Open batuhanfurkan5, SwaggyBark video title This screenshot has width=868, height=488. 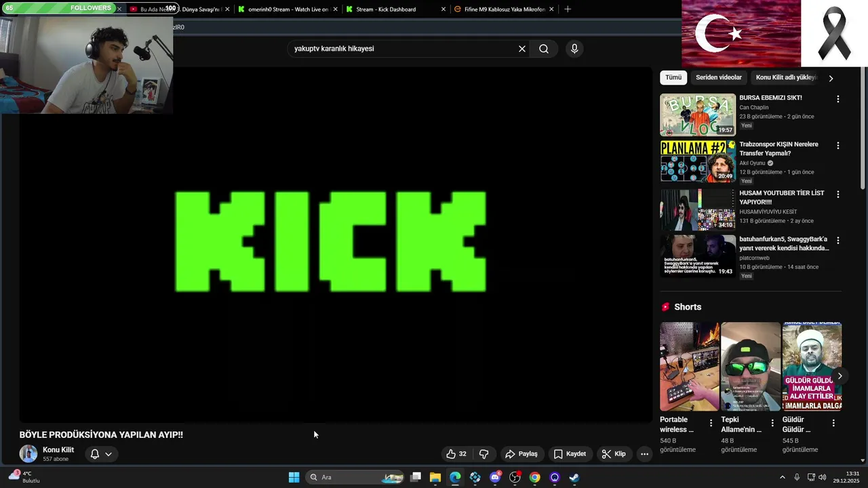tap(784, 243)
